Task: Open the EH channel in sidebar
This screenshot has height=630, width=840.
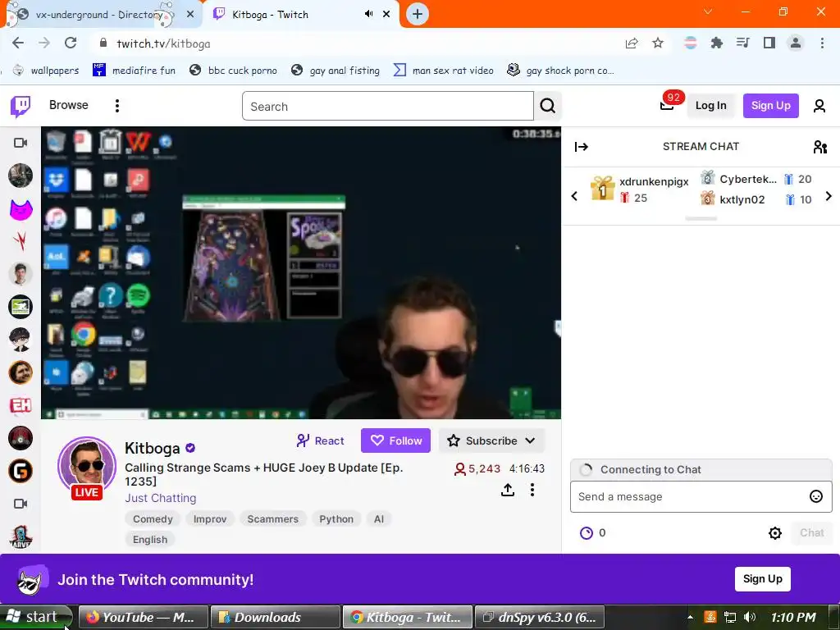Action: tap(21, 405)
